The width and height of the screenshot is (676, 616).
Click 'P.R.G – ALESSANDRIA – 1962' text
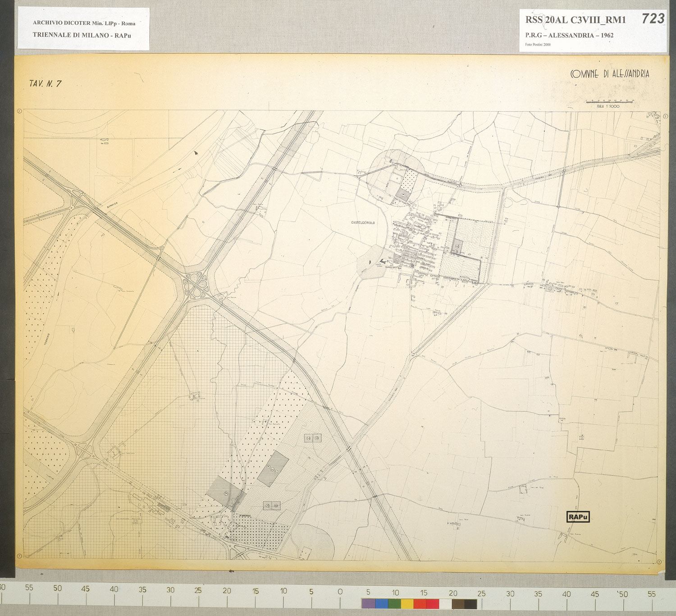(569, 35)
